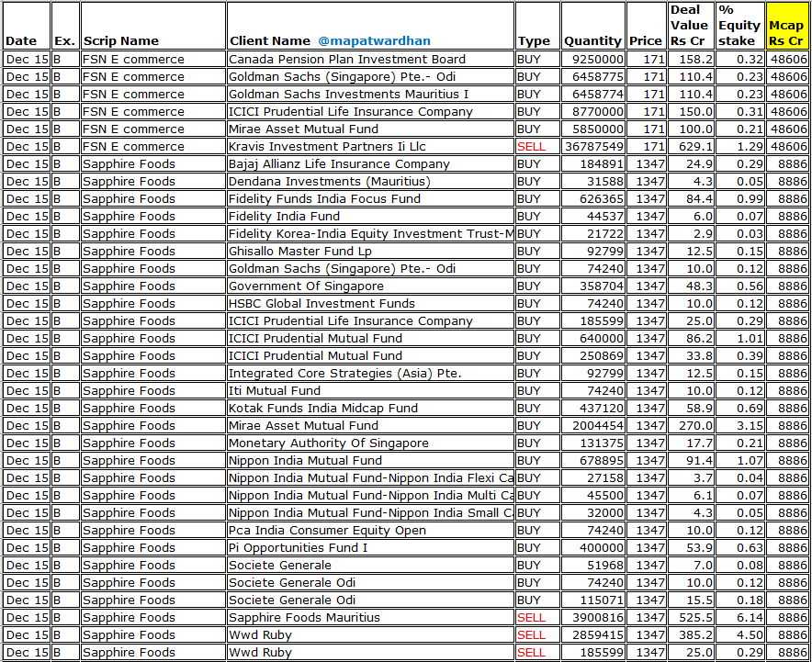
Task: Select Fidelity Funds India Focus Fund cell
Action: (370, 198)
